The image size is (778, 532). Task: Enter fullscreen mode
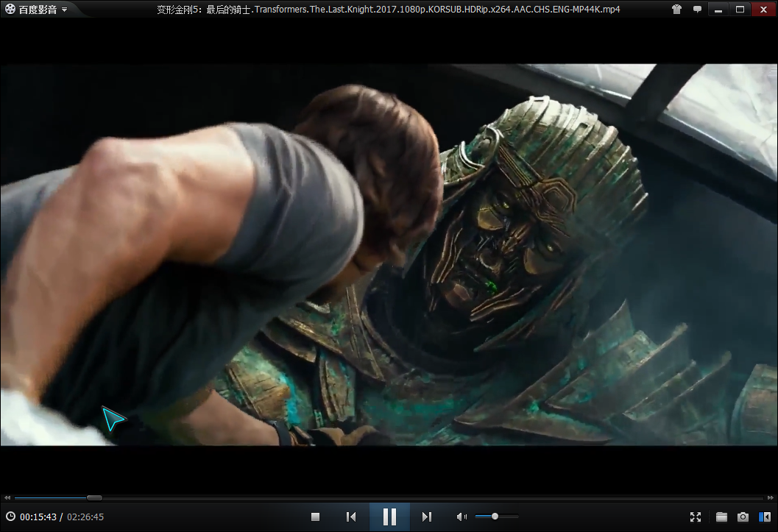pyautogui.click(x=696, y=517)
